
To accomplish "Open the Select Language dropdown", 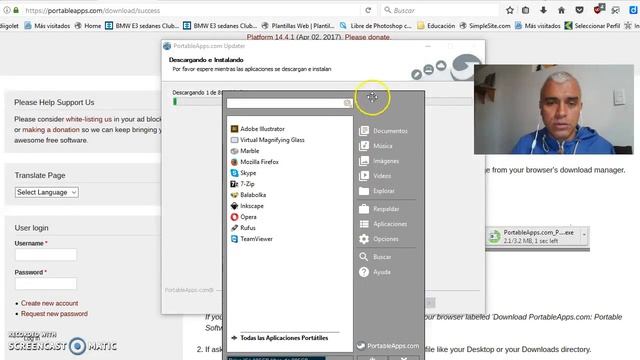I will (47, 192).
